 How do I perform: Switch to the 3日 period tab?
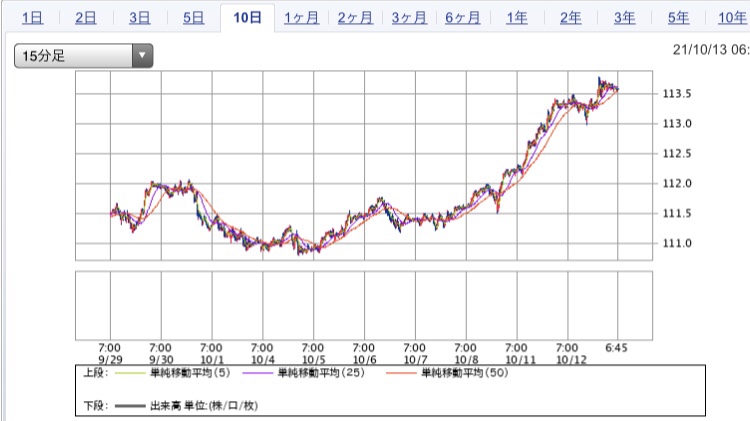pyautogui.click(x=140, y=18)
